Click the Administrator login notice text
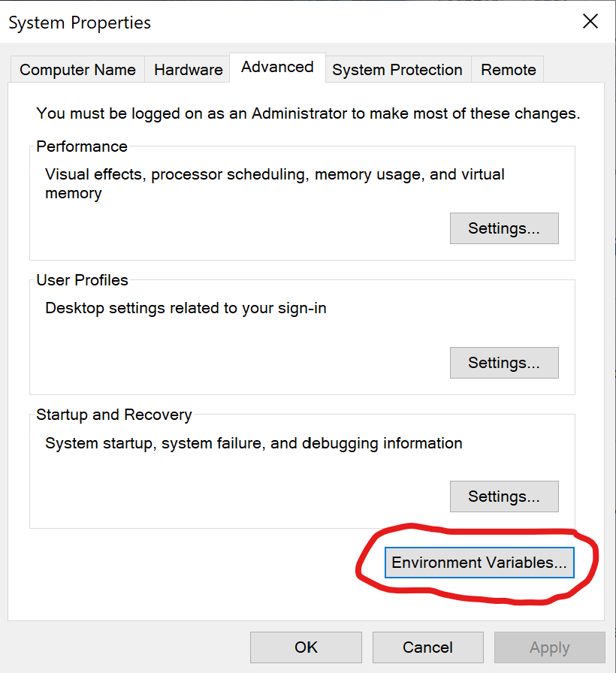This screenshot has width=616, height=673. 308,113
